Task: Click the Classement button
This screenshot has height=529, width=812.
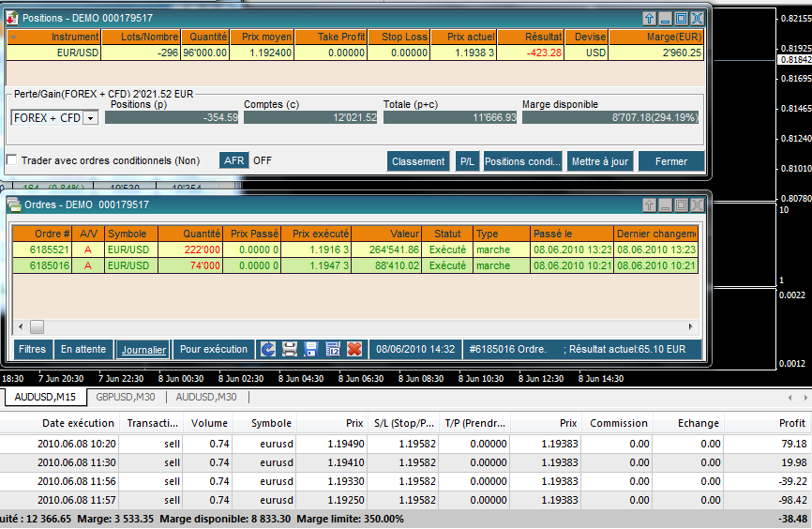Action: 418,161
